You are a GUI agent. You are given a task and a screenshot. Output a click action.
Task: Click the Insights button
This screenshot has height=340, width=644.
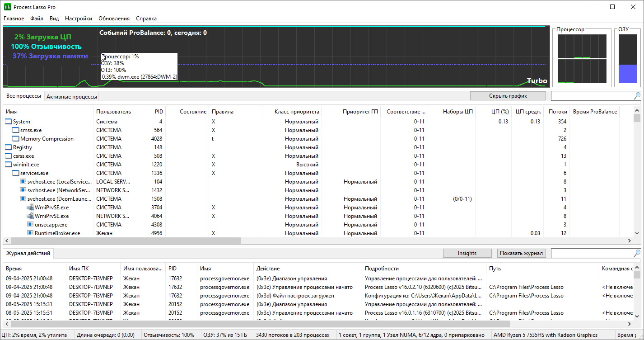[x=467, y=253]
